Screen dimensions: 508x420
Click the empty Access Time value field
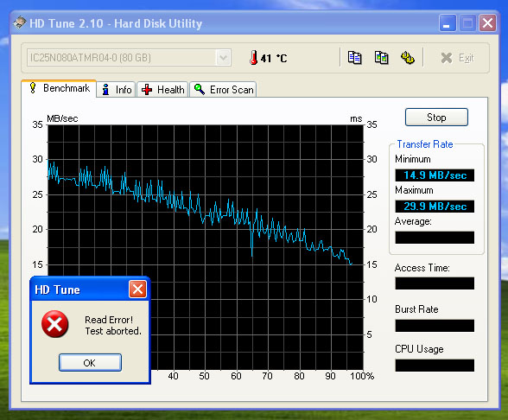(435, 283)
